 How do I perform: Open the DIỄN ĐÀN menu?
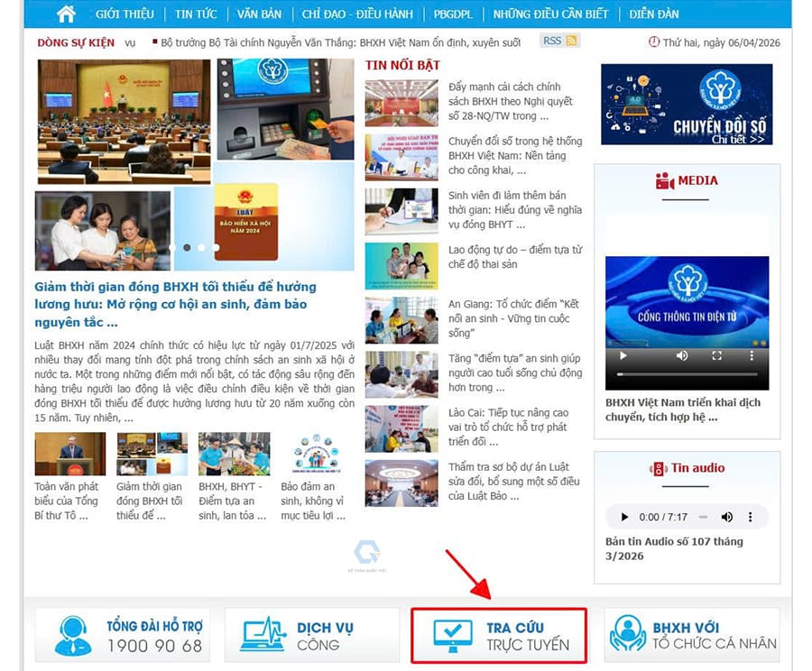[x=654, y=14]
